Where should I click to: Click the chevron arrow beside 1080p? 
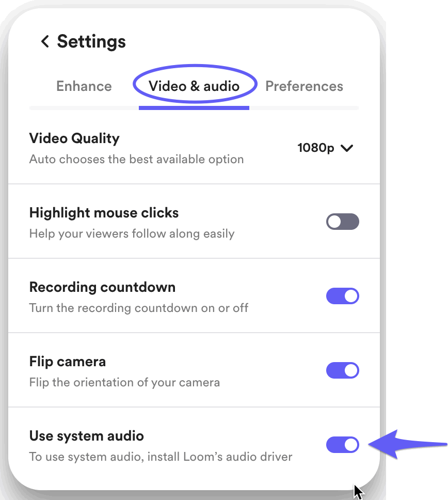[x=347, y=148]
